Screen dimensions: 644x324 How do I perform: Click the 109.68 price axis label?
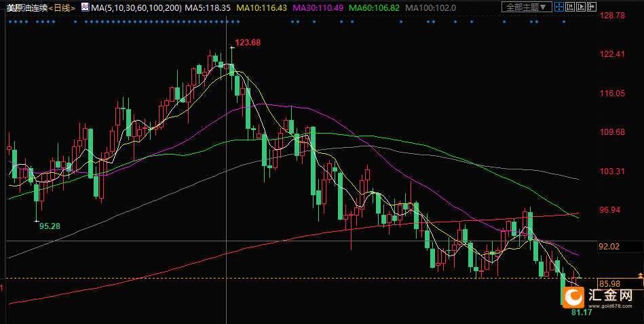pyautogui.click(x=613, y=132)
